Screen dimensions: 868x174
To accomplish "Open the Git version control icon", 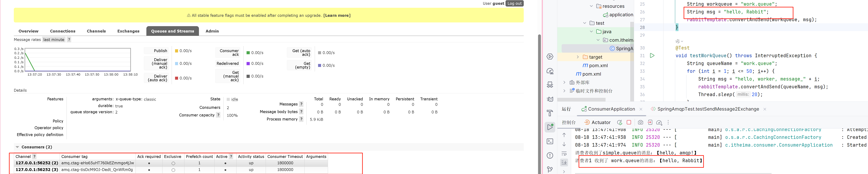I will coord(550,169).
